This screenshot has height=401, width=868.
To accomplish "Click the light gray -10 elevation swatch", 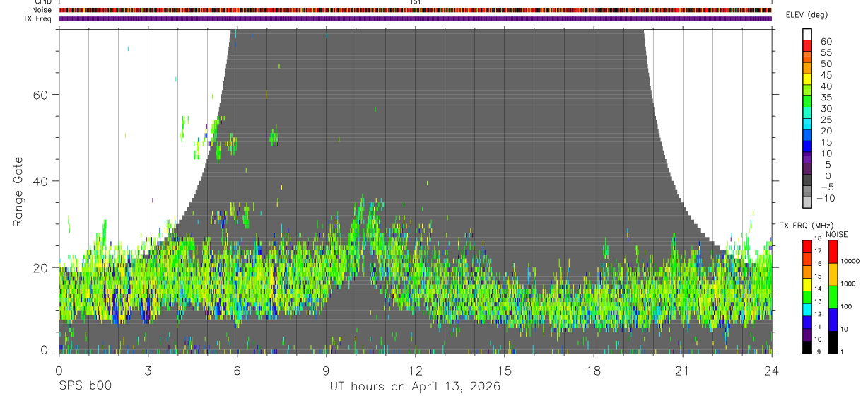I will 807,203.
